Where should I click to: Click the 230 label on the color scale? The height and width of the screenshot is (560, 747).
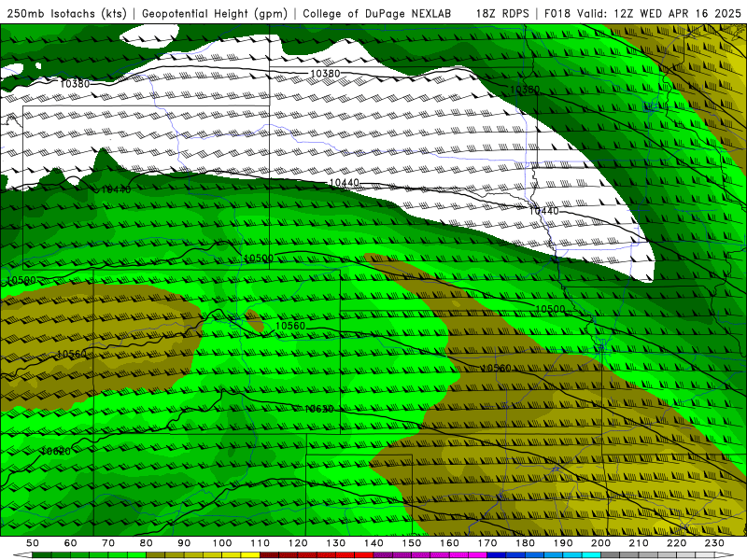click(x=714, y=543)
